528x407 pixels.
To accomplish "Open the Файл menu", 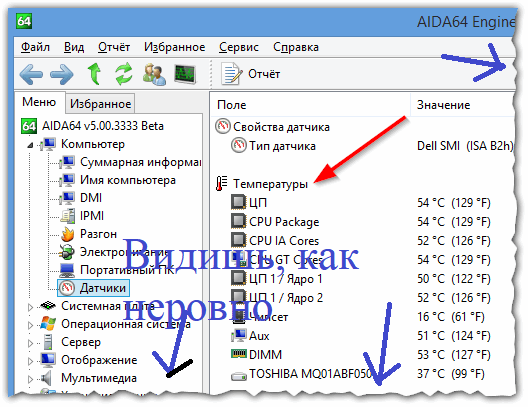I will point(35,47).
